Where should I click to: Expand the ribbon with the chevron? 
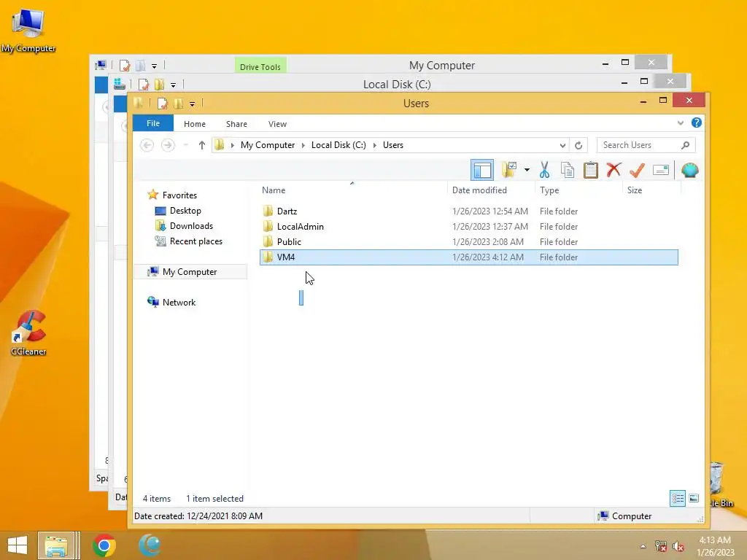click(x=681, y=122)
